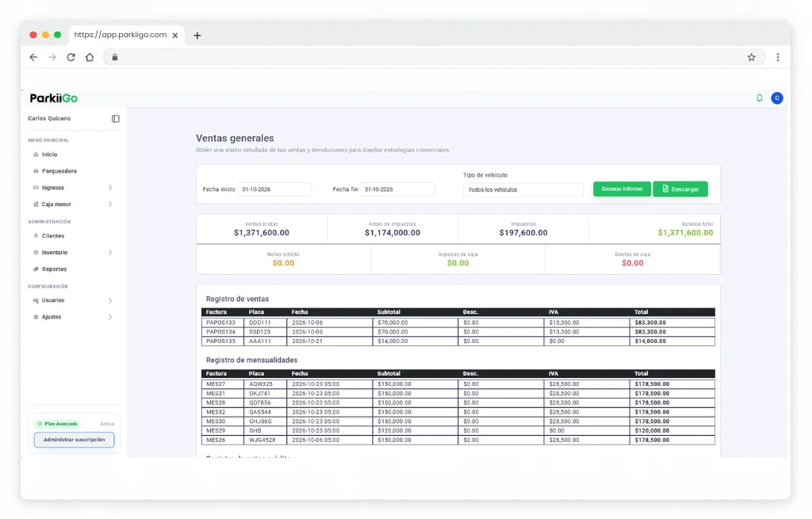This screenshot has height=519, width=812.
Task: Open user avatar C profile
Action: tap(777, 97)
